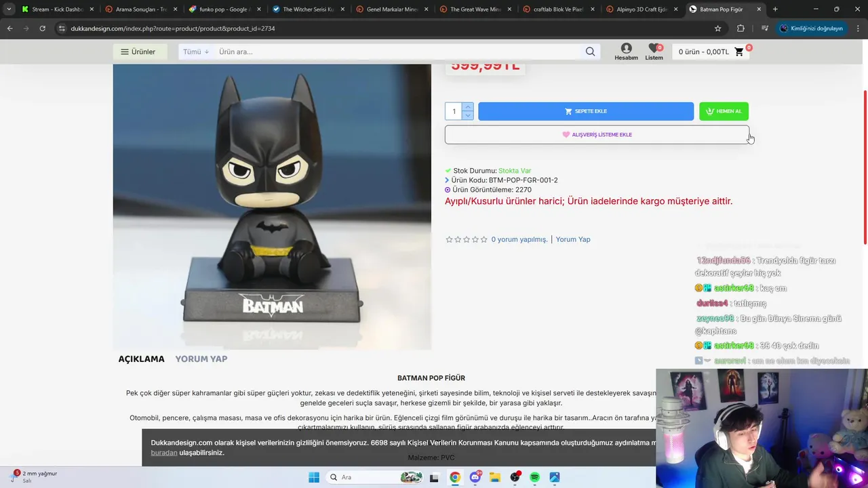
Task: Increase quantity with the up arrow
Action: (468, 107)
